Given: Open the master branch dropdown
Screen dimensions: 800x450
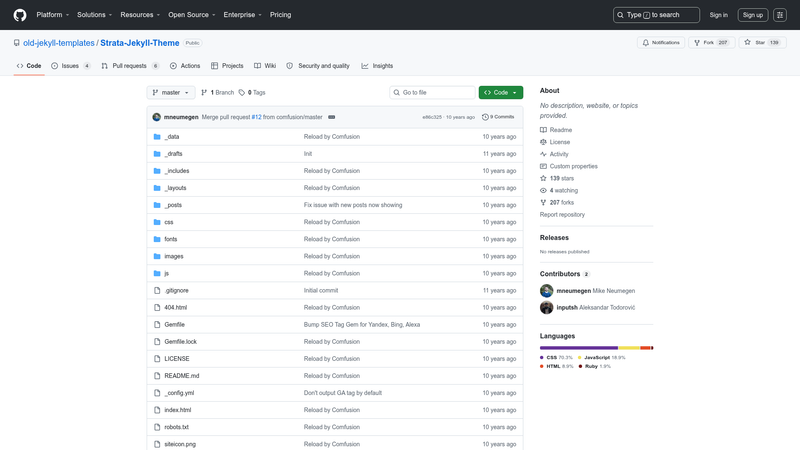Looking at the screenshot, I should click(171, 92).
